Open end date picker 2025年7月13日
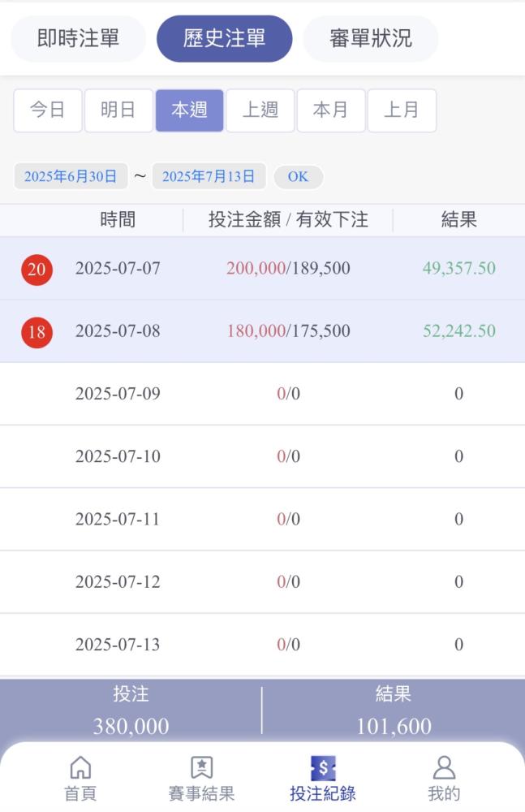Screen dimensions: 525x812 pos(209,176)
